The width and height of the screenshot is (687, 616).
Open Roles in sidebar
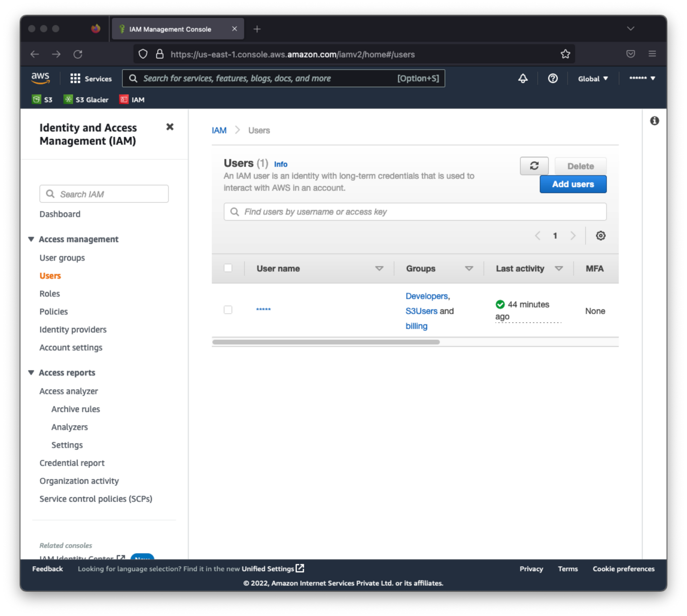[50, 294]
